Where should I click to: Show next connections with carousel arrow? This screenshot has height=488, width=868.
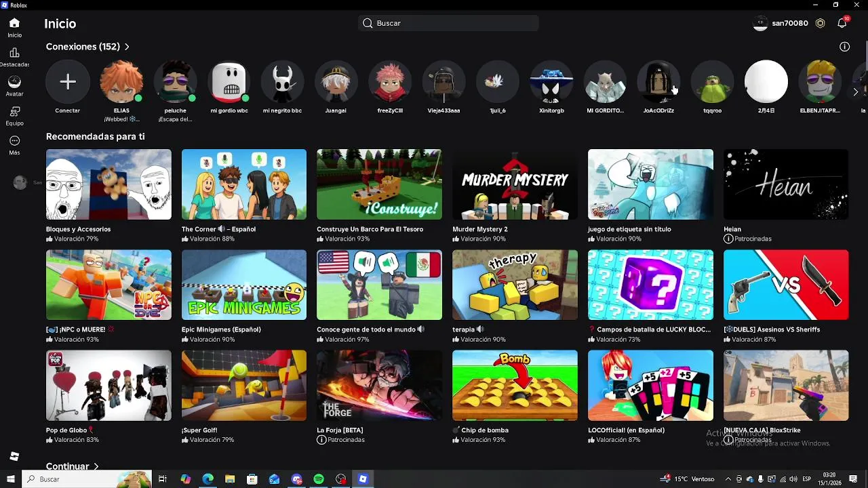click(855, 91)
